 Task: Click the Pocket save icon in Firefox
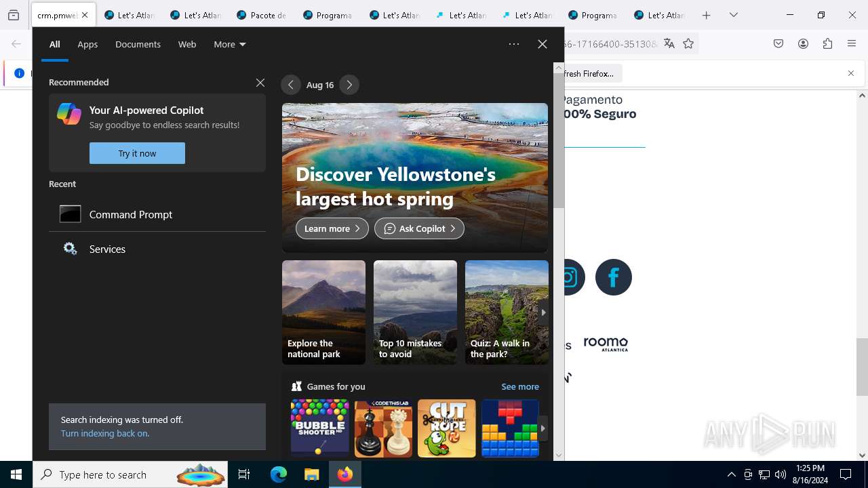(778, 43)
